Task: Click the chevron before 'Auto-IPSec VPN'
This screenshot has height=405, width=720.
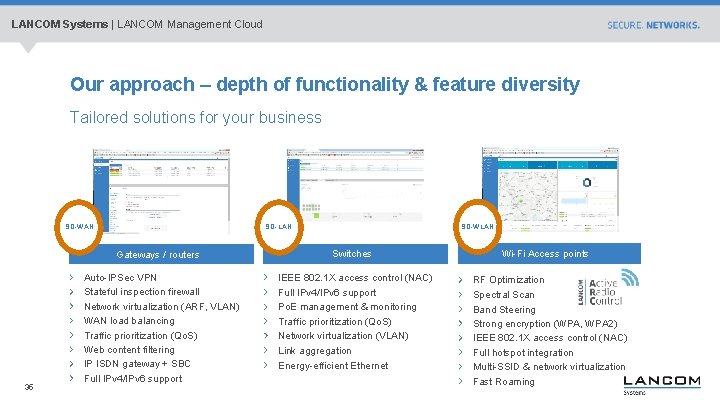Action: (72, 277)
